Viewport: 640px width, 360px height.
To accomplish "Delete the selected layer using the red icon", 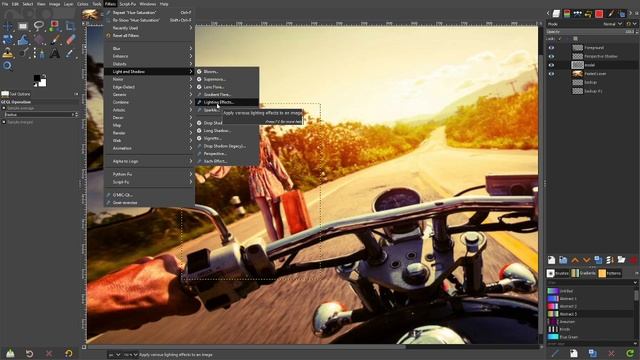I will tap(633, 260).
